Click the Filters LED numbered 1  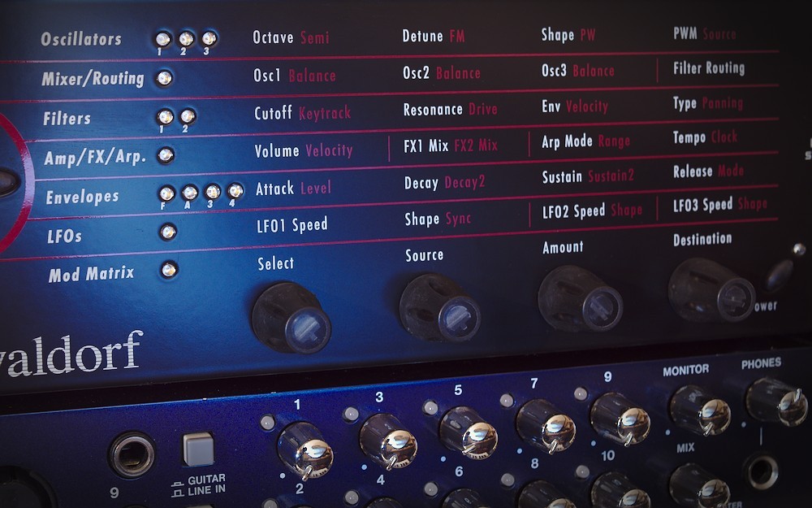click(x=165, y=116)
